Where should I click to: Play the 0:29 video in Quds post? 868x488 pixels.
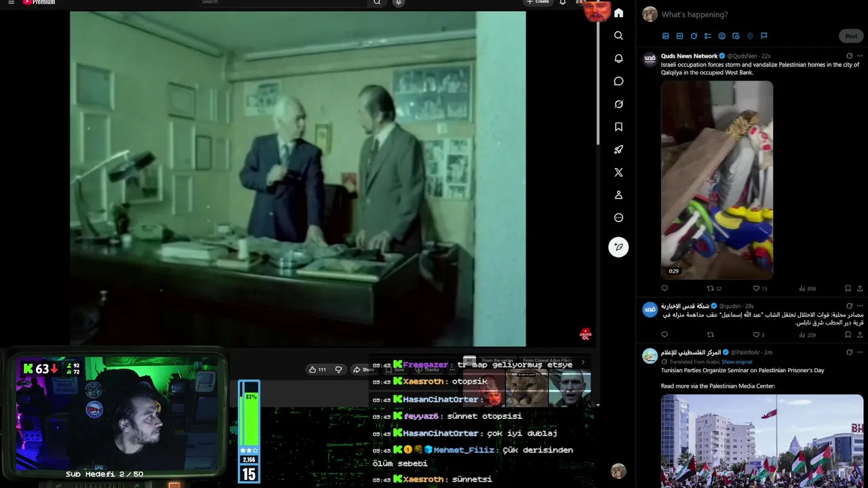point(717,180)
